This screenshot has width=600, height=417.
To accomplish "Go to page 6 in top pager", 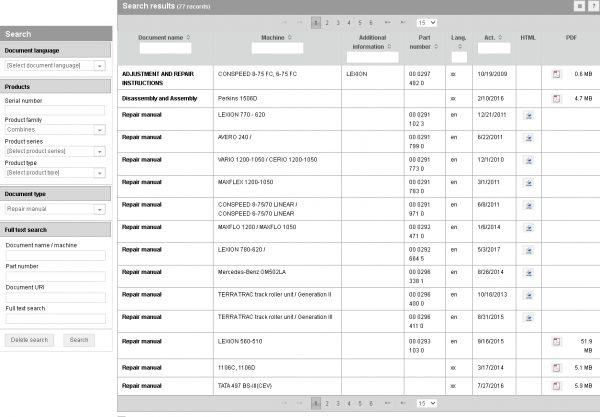I will [x=371, y=23].
